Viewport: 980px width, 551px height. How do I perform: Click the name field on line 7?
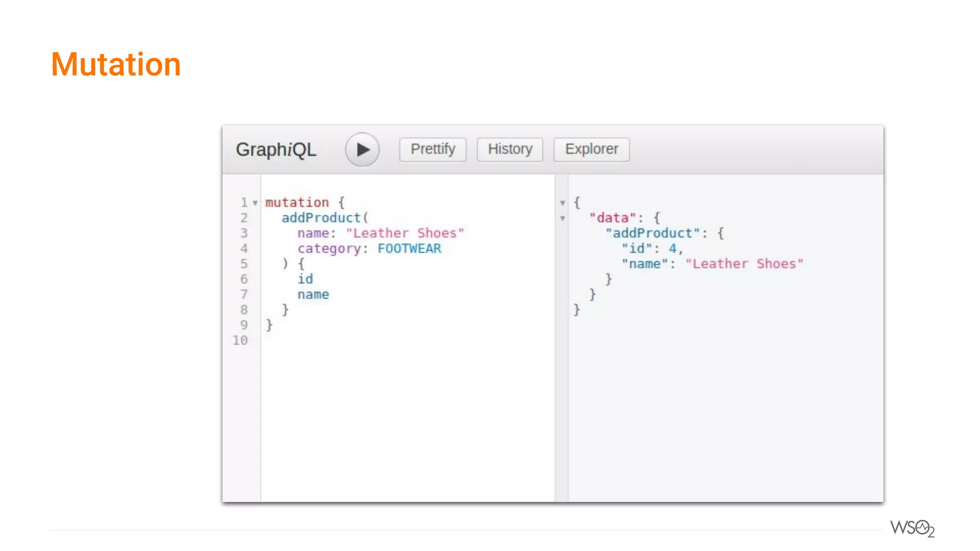tap(313, 294)
